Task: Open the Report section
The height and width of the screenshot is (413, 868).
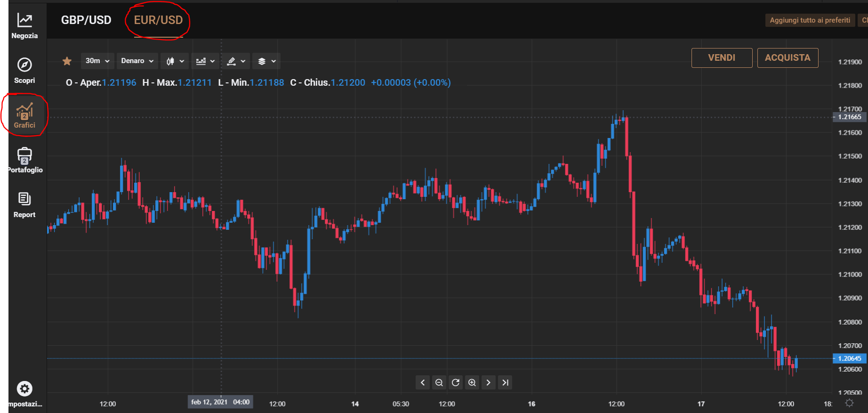Action: tap(24, 205)
